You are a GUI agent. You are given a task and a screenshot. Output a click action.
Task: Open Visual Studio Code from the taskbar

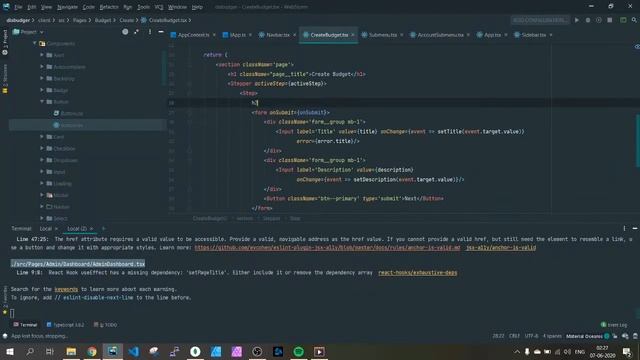click(133, 351)
